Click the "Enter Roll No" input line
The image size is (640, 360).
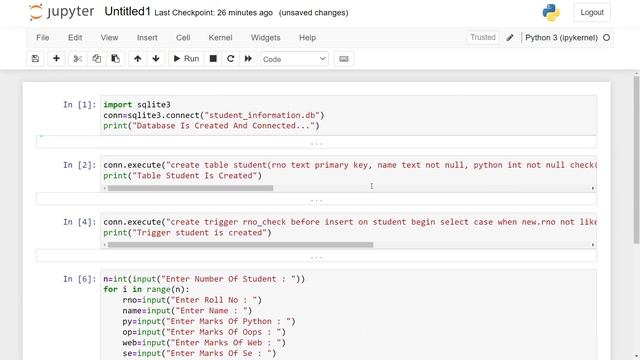pyautogui.click(x=192, y=300)
